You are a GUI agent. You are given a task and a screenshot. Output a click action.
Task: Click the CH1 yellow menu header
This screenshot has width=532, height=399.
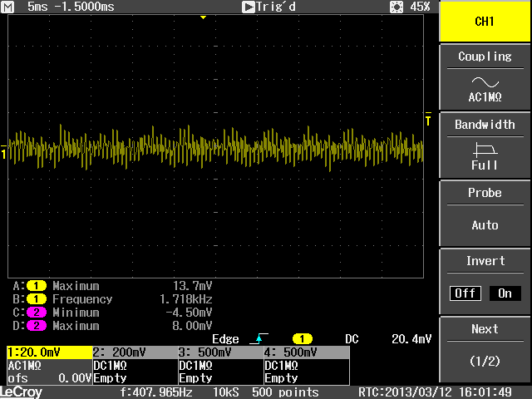tap(485, 21)
